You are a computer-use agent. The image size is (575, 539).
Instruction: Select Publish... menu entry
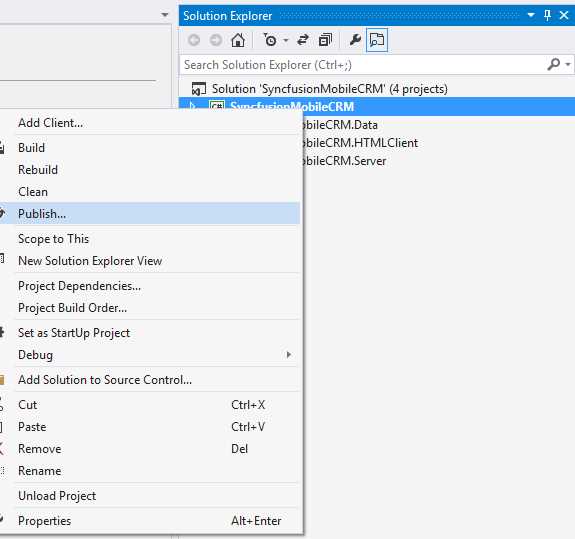150,213
